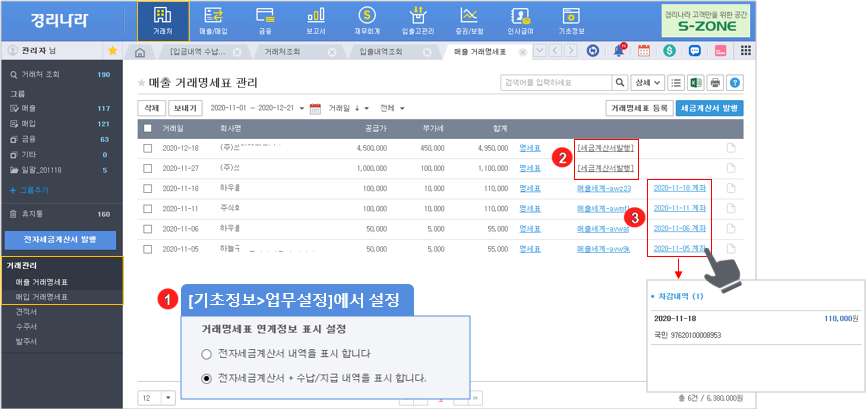Open the 보고서 main menu icon
The image size is (867, 409).
click(316, 20)
